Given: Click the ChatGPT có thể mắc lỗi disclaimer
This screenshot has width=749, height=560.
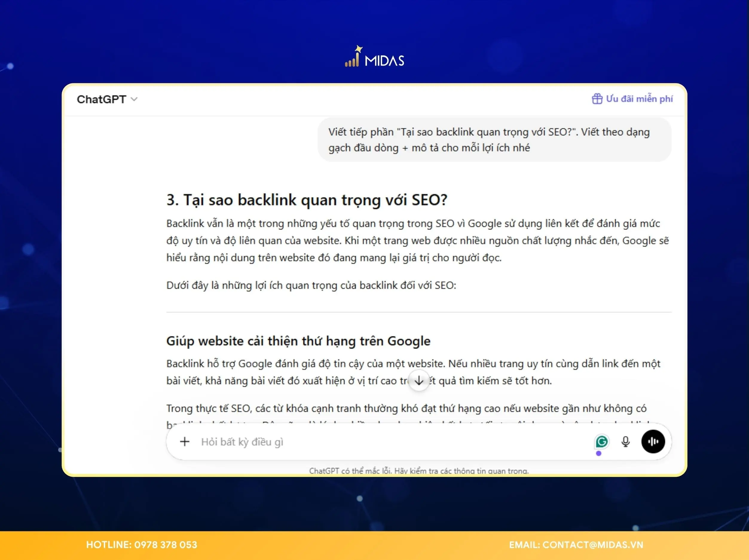Looking at the screenshot, I should point(419,470).
